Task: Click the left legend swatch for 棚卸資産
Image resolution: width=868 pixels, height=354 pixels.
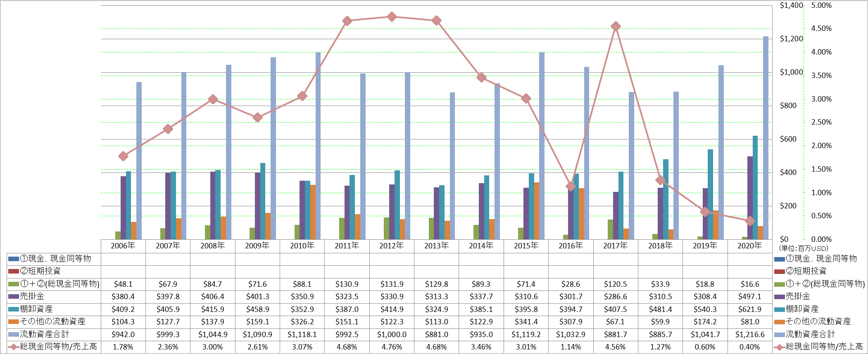Action: click(14, 309)
